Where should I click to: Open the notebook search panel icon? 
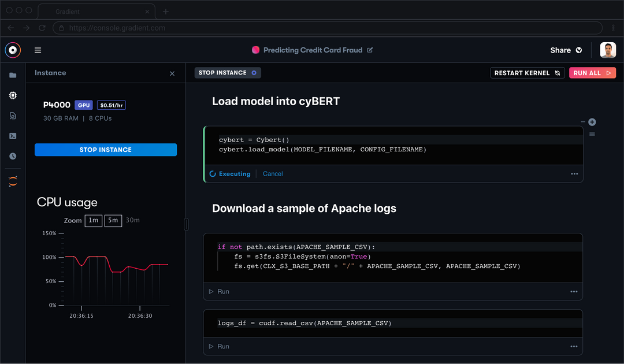click(x=13, y=116)
